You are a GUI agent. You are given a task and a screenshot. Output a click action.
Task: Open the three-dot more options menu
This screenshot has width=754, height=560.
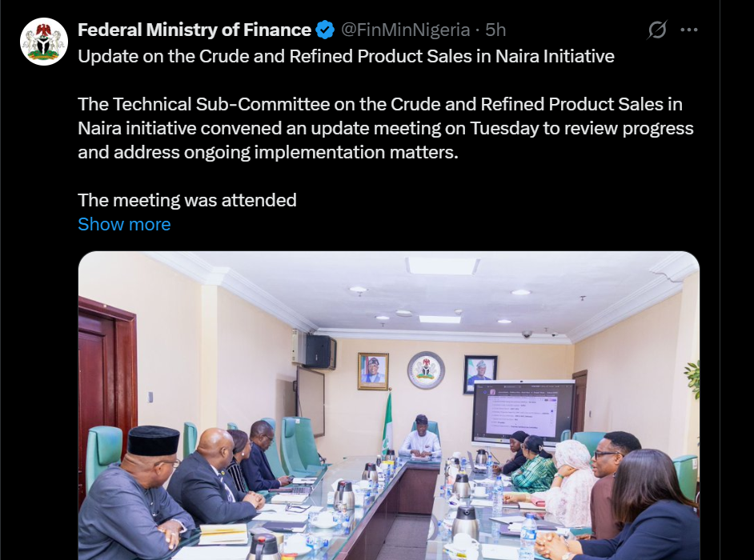688,30
